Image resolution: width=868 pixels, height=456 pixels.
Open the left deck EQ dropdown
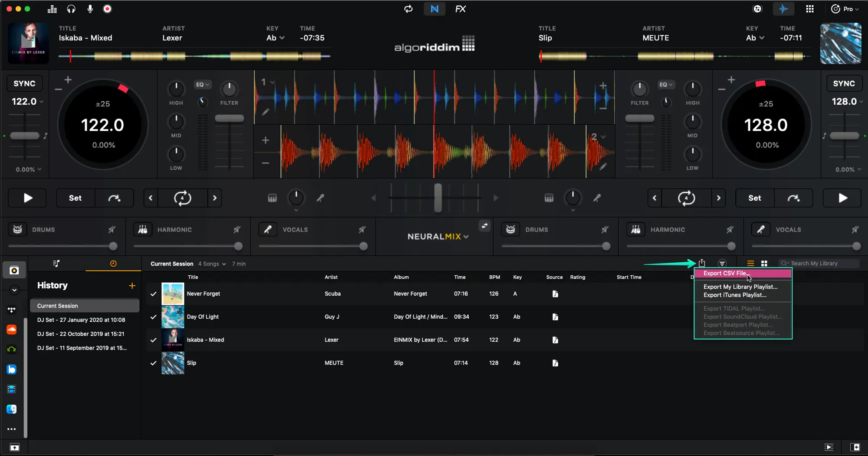(x=202, y=85)
